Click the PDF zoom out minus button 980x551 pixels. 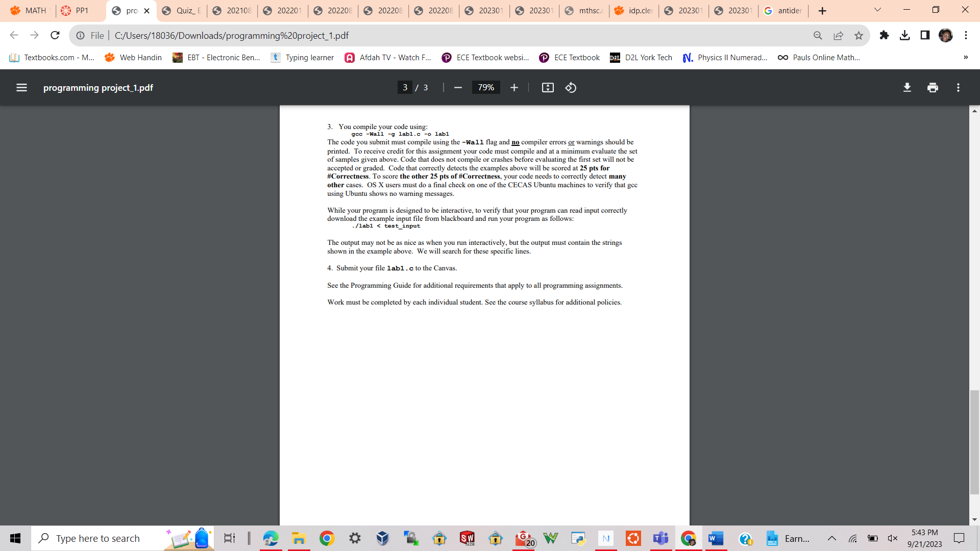click(458, 88)
